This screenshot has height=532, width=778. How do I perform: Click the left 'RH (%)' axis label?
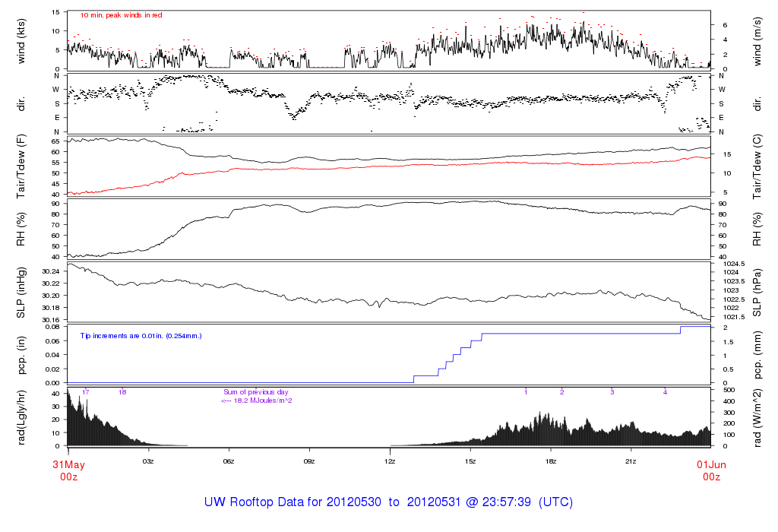pos(21,230)
